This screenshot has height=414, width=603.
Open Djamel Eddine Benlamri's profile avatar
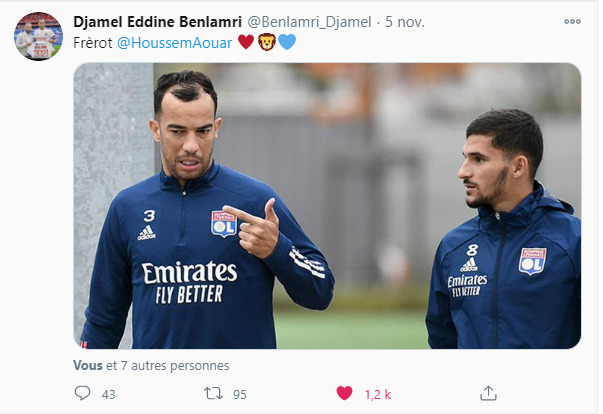[x=38, y=36]
